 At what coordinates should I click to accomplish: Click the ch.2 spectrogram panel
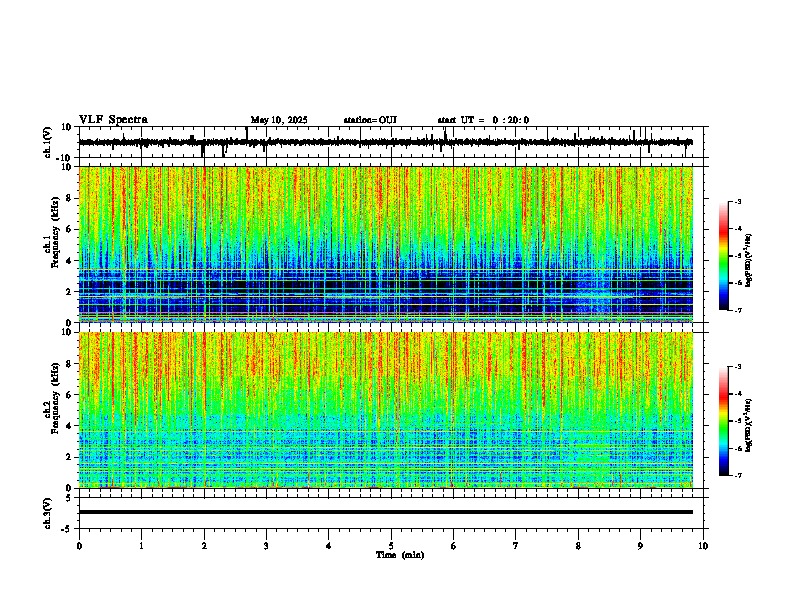coord(386,410)
